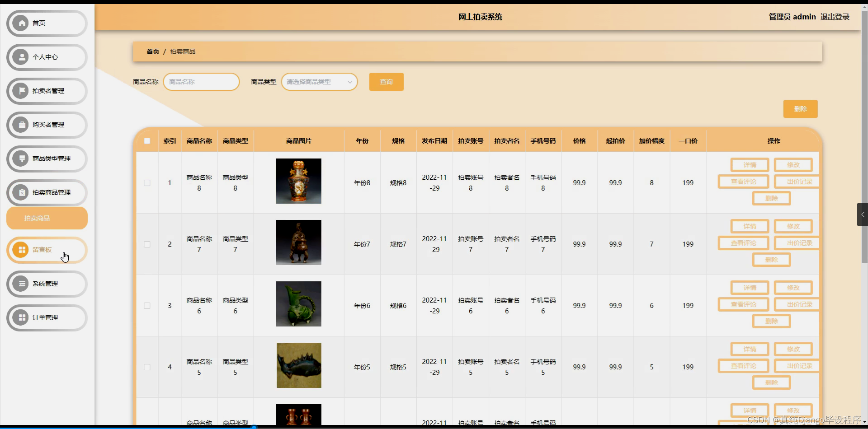Click 删除 for 商品名称6 row

click(x=771, y=321)
